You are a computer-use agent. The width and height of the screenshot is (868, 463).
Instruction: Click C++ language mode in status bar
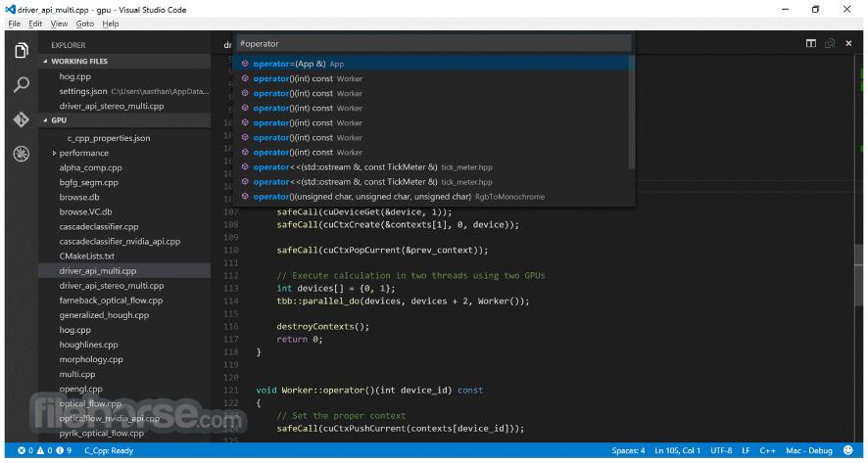click(x=767, y=450)
